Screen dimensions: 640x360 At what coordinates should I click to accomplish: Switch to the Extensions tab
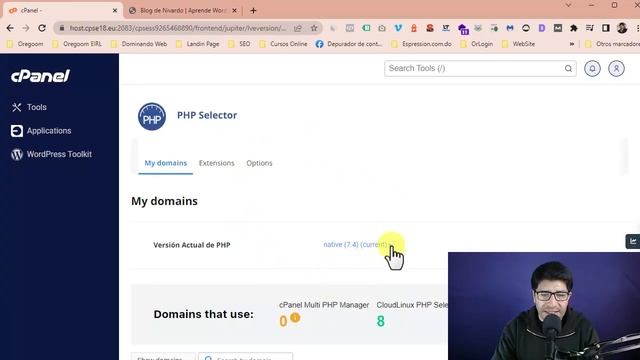click(x=217, y=163)
